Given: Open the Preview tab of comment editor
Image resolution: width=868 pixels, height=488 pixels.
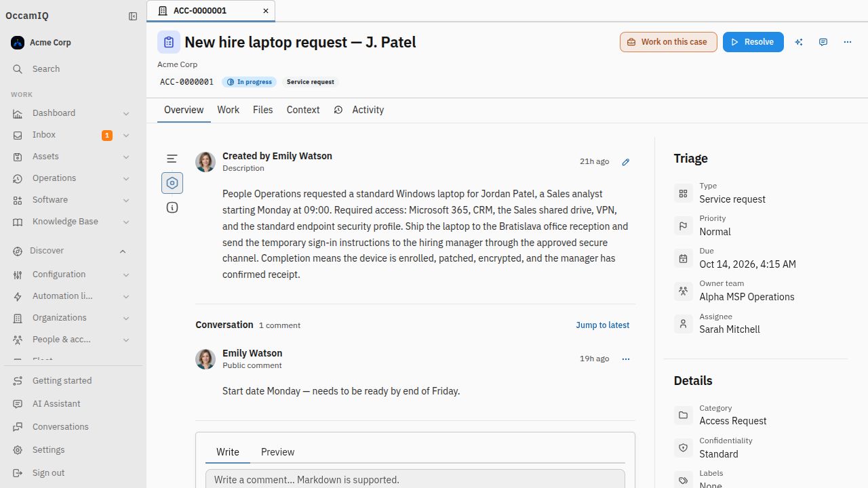Looking at the screenshot, I should [277, 452].
